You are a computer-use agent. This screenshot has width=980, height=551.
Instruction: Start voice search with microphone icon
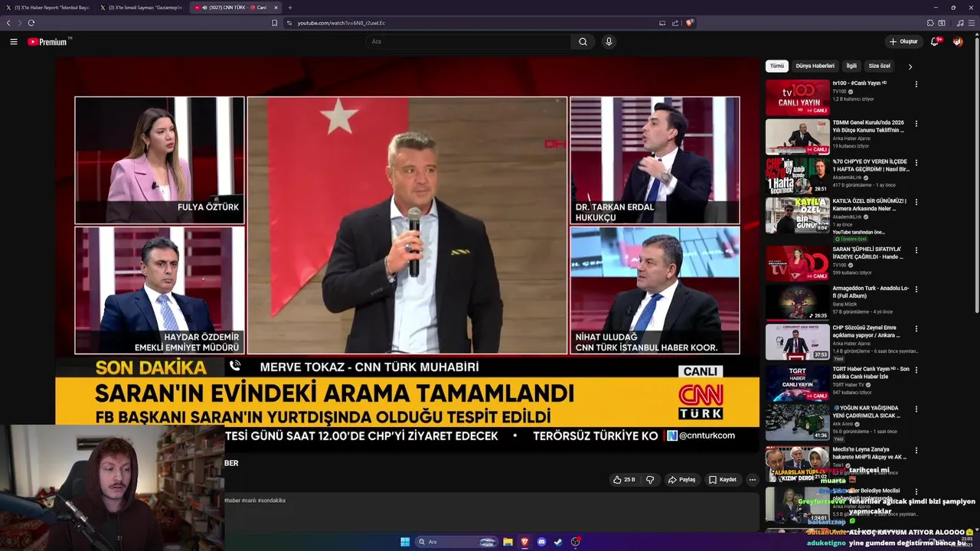tap(609, 41)
